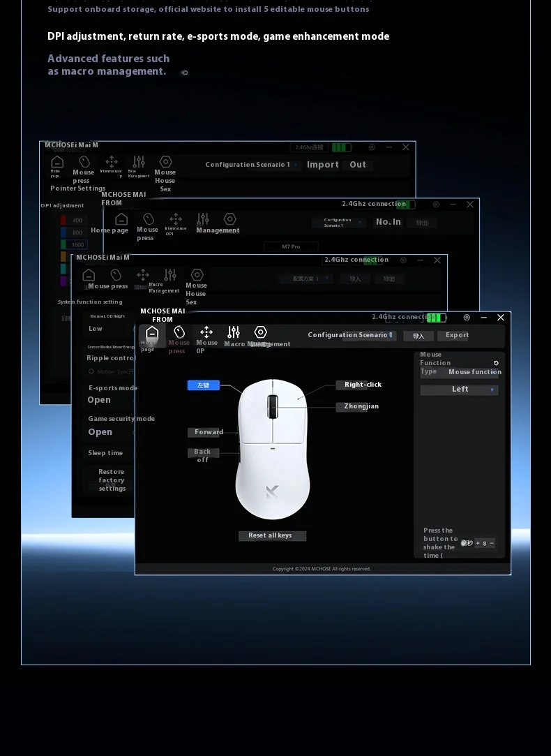The height and width of the screenshot is (756, 551).
Task: Select the blue left-key button label
Action: pos(203,385)
